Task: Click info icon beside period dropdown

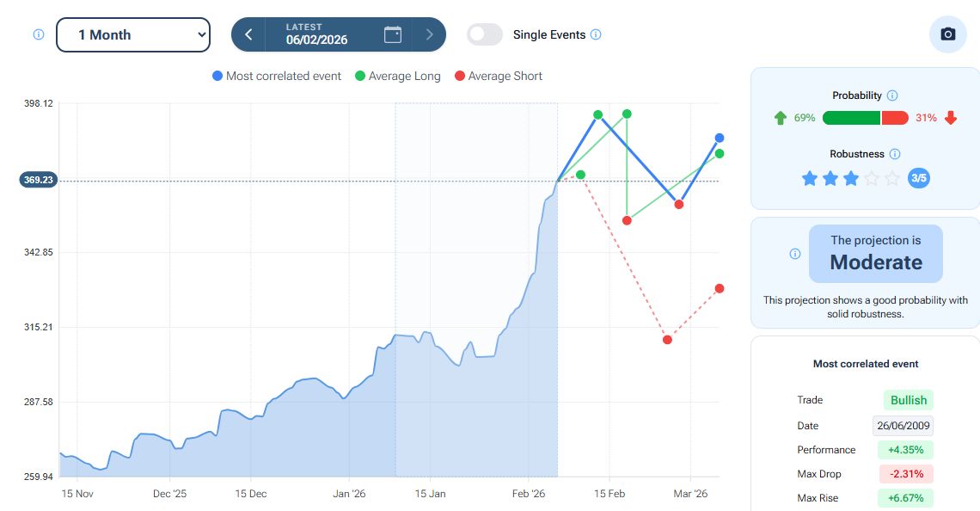Action: point(38,35)
